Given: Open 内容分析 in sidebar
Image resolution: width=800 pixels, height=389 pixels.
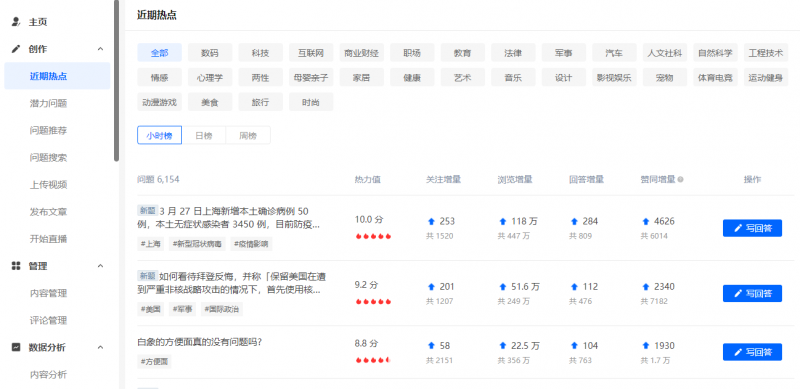Looking at the screenshot, I should (48, 375).
